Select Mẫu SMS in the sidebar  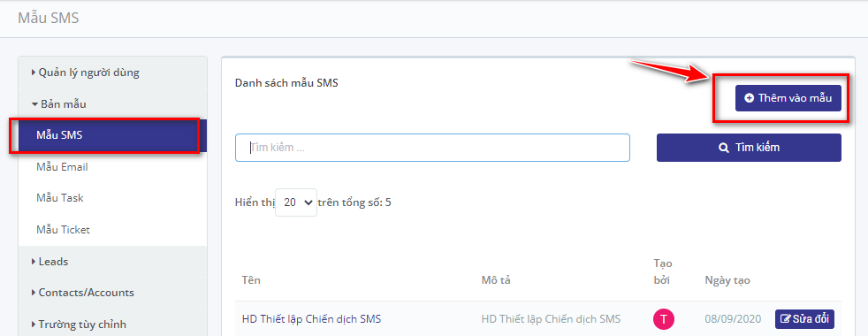point(113,135)
